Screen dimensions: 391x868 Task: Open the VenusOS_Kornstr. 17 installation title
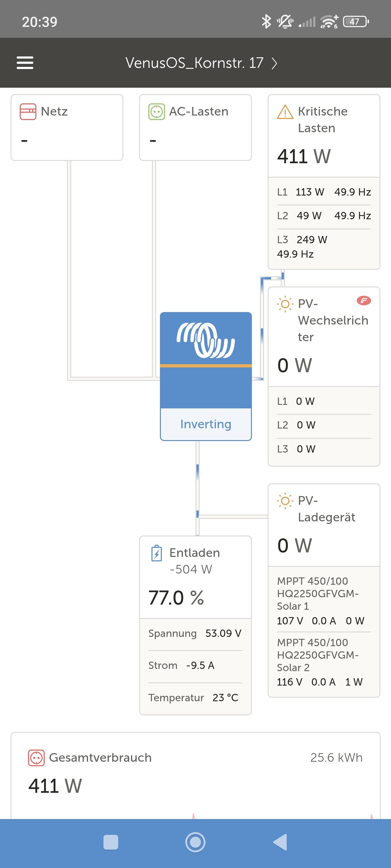click(194, 63)
